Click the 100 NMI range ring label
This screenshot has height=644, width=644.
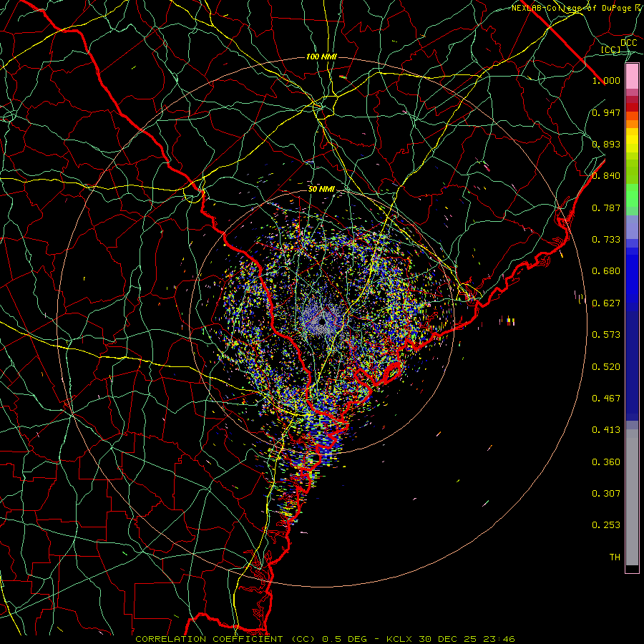point(321,57)
